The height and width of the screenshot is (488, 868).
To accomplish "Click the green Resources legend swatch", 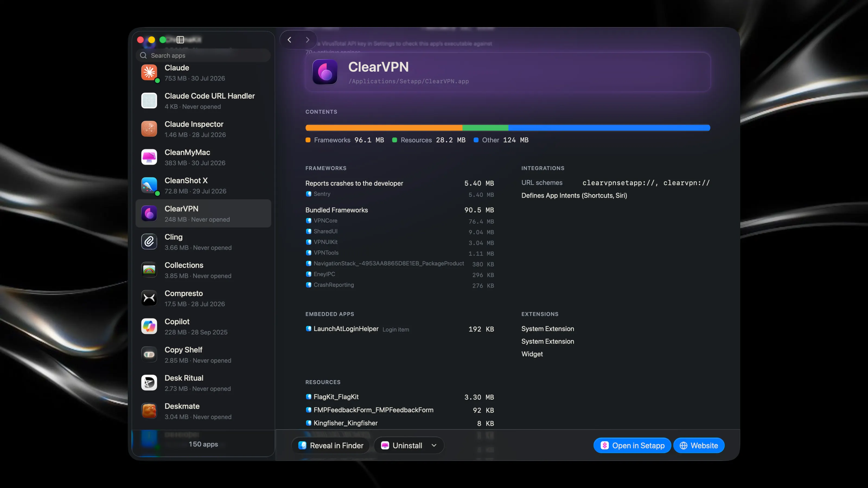I will (395, 140).
